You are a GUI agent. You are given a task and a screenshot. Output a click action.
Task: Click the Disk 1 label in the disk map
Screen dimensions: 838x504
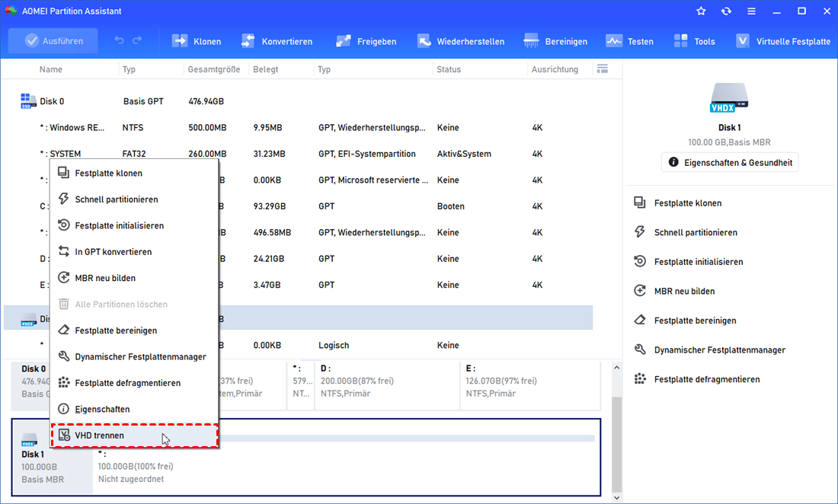tap(33, 455)
